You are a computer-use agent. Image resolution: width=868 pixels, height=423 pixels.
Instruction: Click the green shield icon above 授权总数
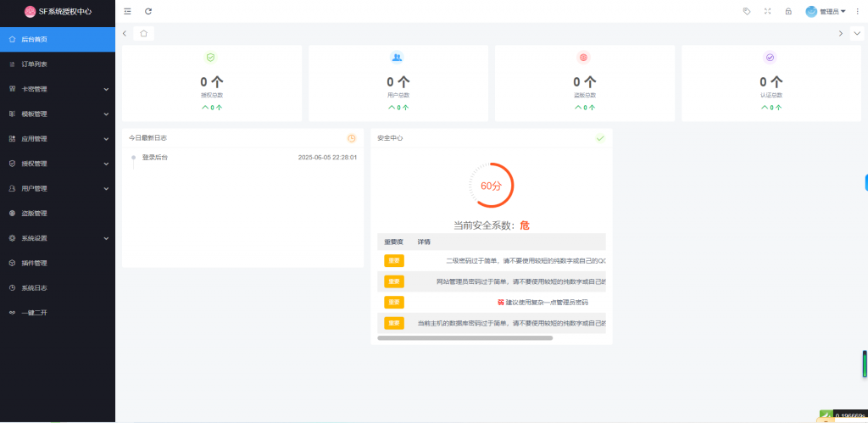(x=210, y=57)
